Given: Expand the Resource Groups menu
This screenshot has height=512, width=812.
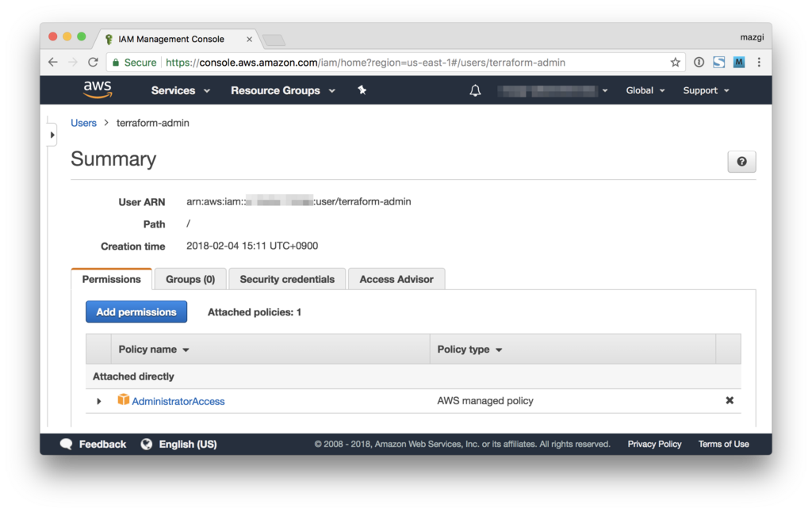Looking at the screenshot, I should click(x=283, y=90).
